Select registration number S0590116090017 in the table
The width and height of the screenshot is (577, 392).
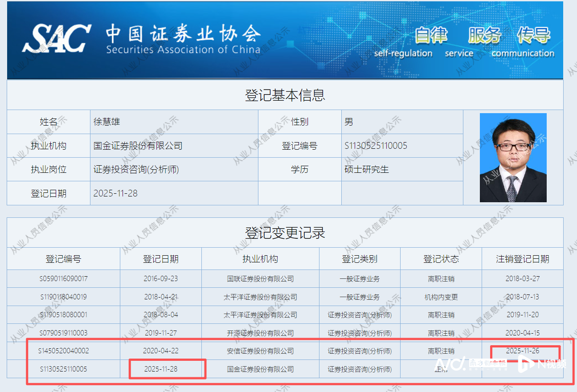(x=63, y=279)
